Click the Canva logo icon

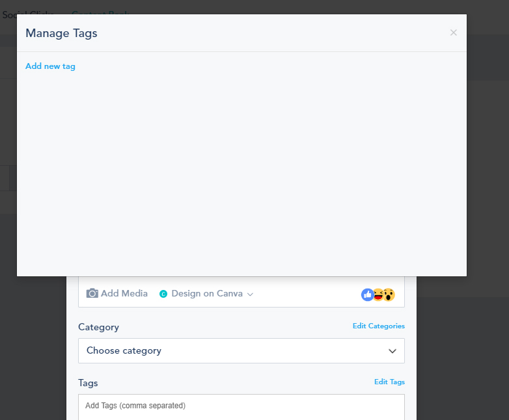coord(163,294)
